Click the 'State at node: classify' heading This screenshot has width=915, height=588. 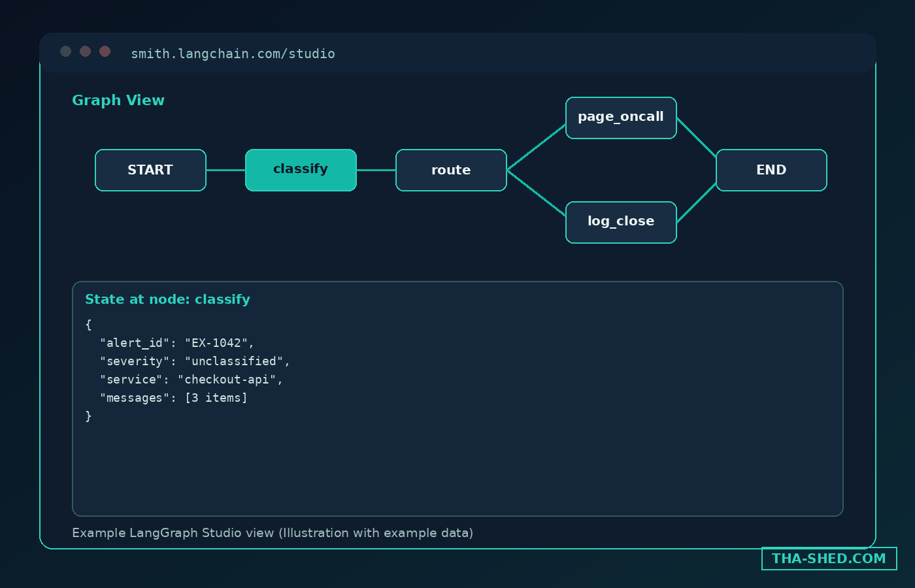click(167, 299)
